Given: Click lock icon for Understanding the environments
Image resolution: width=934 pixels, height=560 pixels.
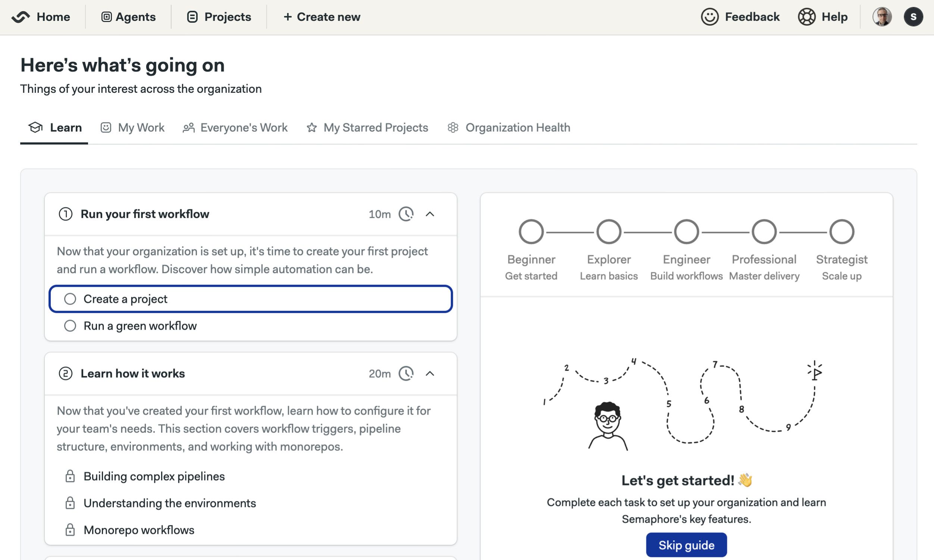Looking at the screenshot, I should tap(70, 503).
